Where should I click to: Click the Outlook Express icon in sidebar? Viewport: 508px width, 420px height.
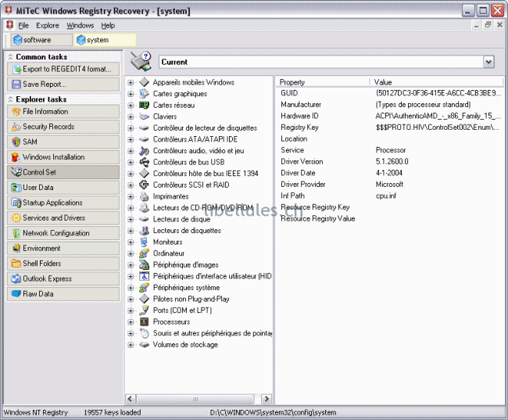16,278
